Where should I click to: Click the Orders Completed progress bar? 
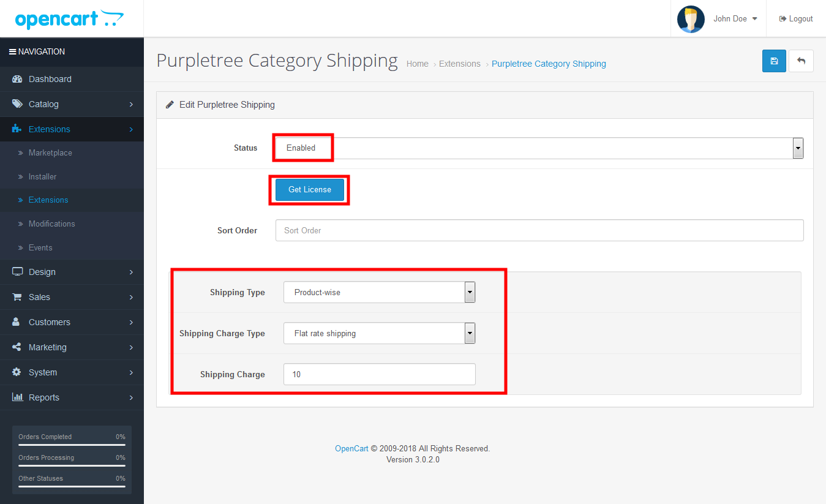point(72,445)
